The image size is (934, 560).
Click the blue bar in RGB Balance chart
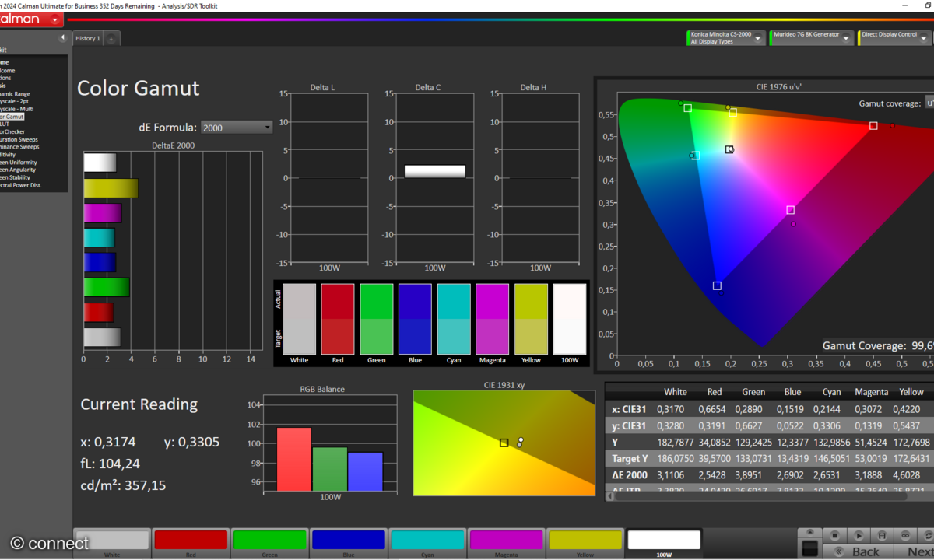click(366, 471)
